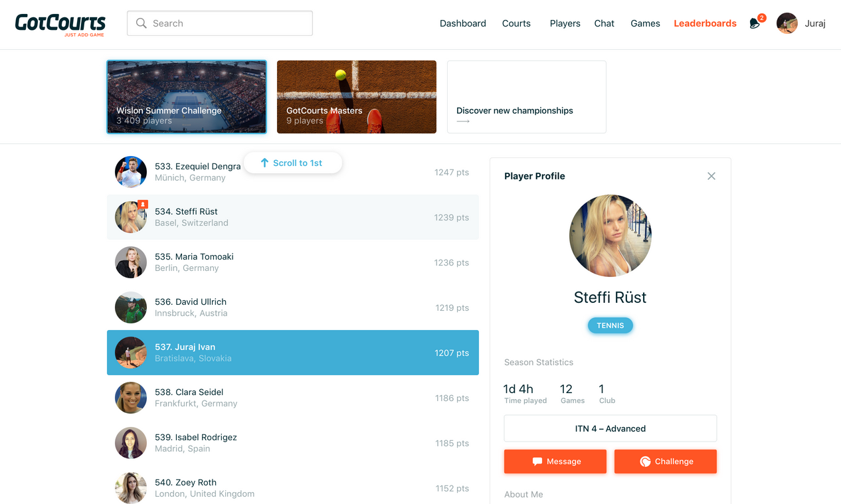841x504 pixels.
Task: Click 1247 pts score
Action: [452, 172]
